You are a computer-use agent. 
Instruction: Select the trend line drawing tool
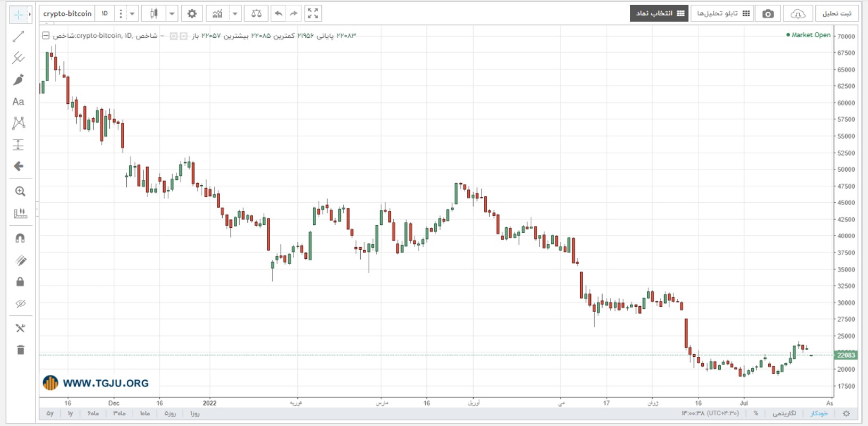tap(19, 36)
